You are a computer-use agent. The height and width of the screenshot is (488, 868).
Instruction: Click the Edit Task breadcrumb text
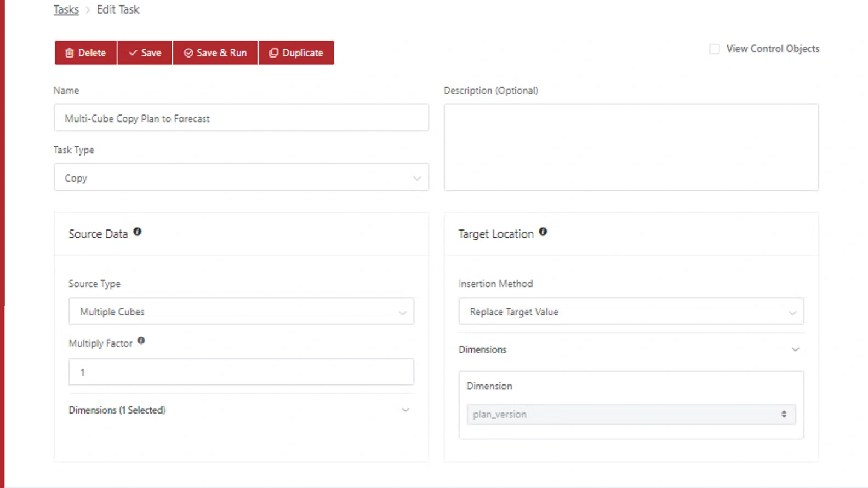point(118,10)
